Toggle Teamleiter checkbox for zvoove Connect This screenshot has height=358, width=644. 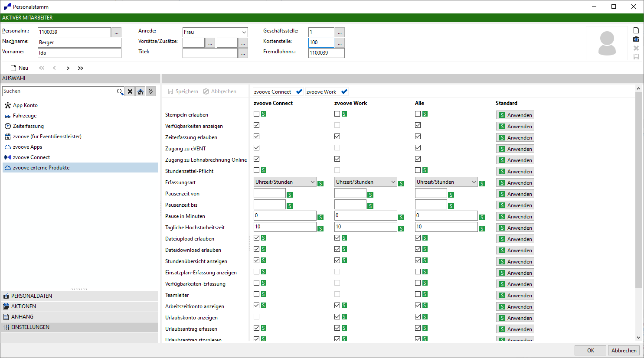point(257,294)
